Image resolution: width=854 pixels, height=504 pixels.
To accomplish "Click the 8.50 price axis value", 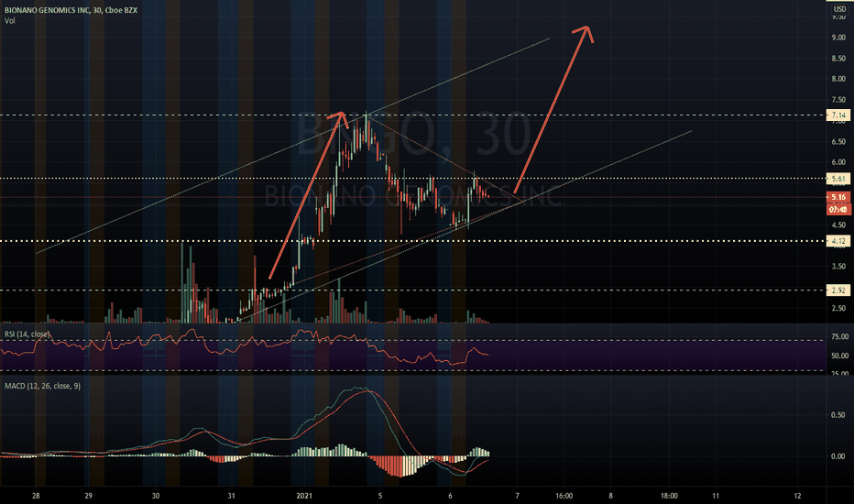I will (x=838, y=59).
